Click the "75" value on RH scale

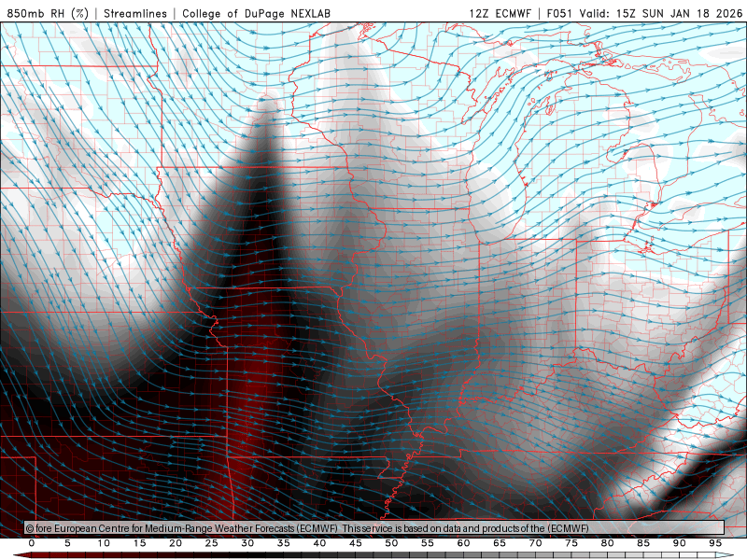(x=571, y=543)
